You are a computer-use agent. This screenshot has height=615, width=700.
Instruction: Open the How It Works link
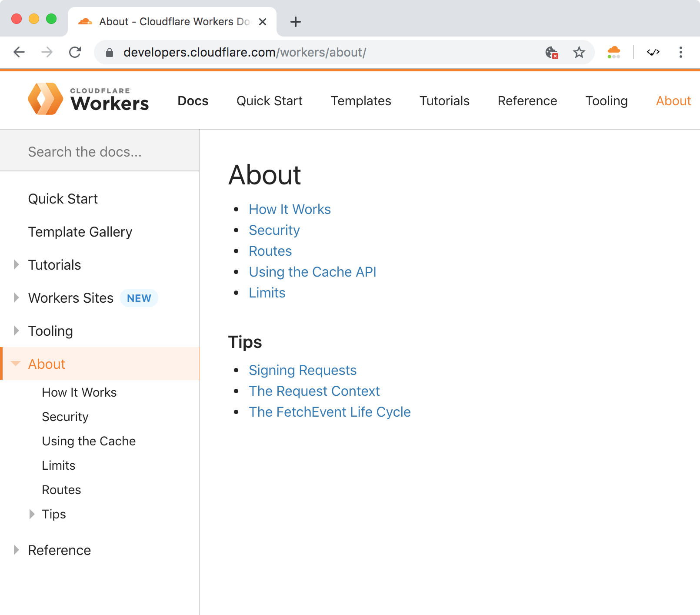(290, 209)
